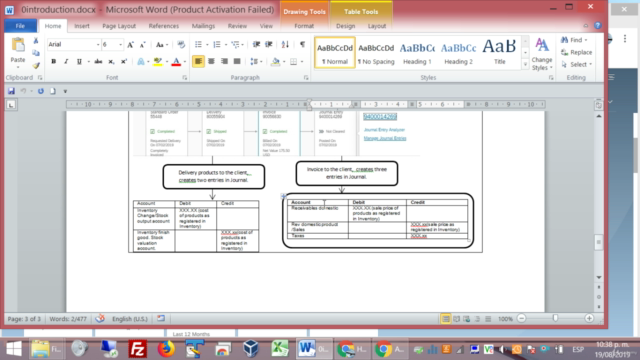Click the Format Painter brush

click(x=36, y=65)
